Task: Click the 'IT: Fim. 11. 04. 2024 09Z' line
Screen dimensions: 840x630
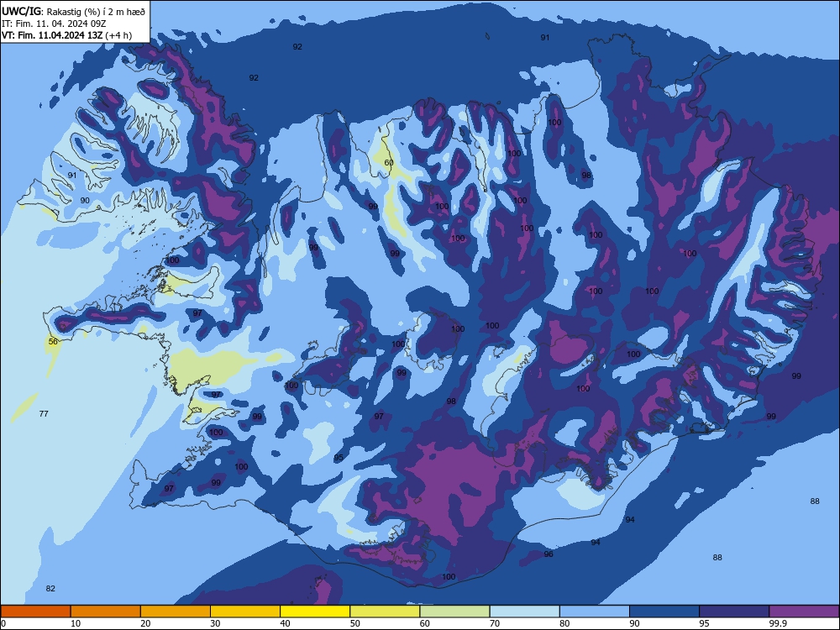Action: tap(54, 24)
